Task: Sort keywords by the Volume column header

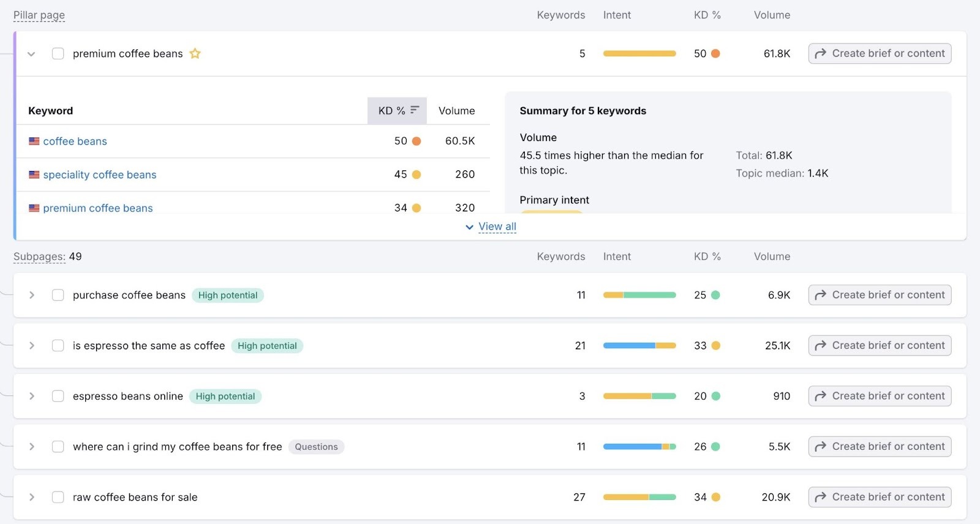Action: [x=456, y=111]
